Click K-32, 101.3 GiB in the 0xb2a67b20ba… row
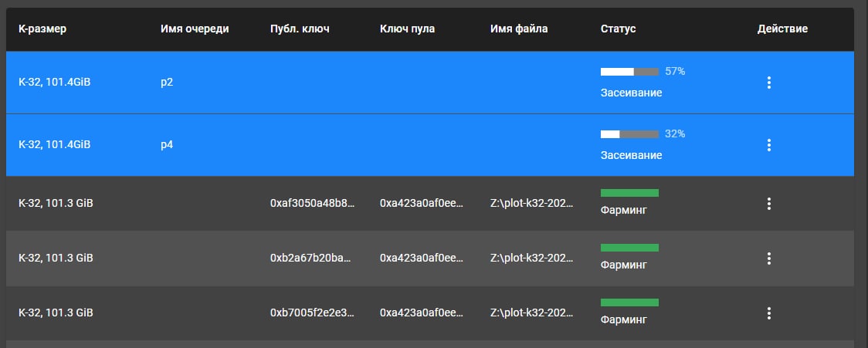 56,258
